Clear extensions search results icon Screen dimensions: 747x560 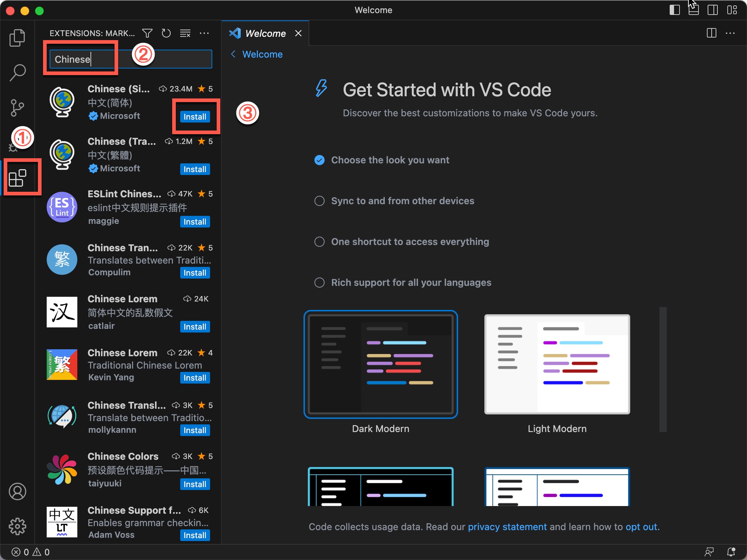(185, 33)
